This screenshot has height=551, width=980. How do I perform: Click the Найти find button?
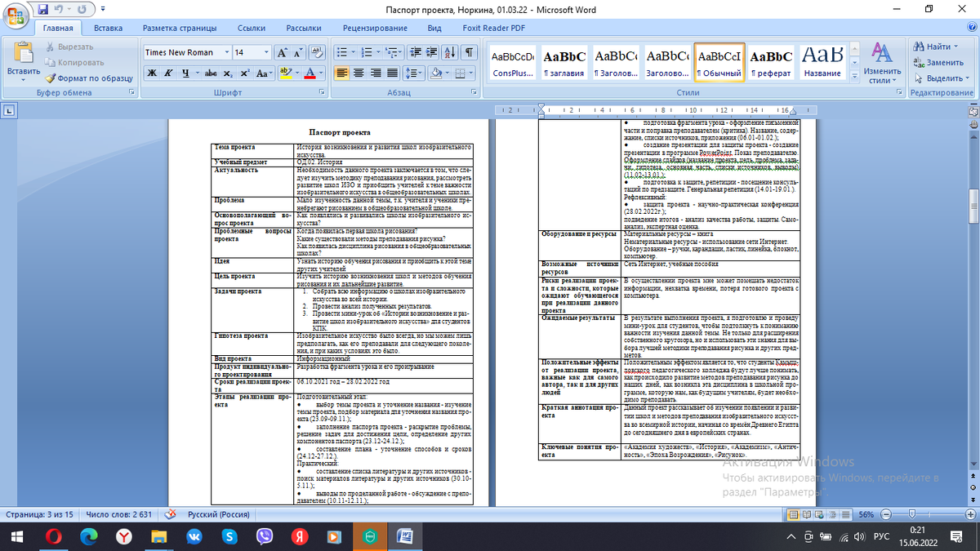[x=937, y=47]
